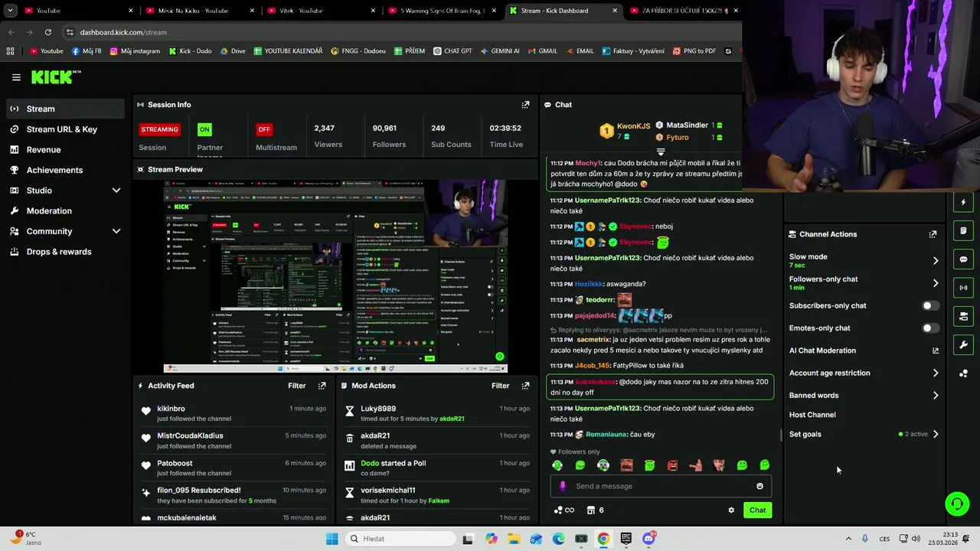This screenshot has width=980, height=551.
Task: Click AI Chat Moderation label
Action: pos(822,350)
